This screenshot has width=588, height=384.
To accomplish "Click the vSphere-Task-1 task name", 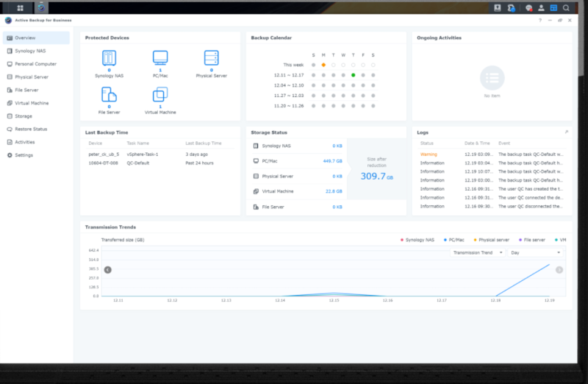I will pos(143,154).
